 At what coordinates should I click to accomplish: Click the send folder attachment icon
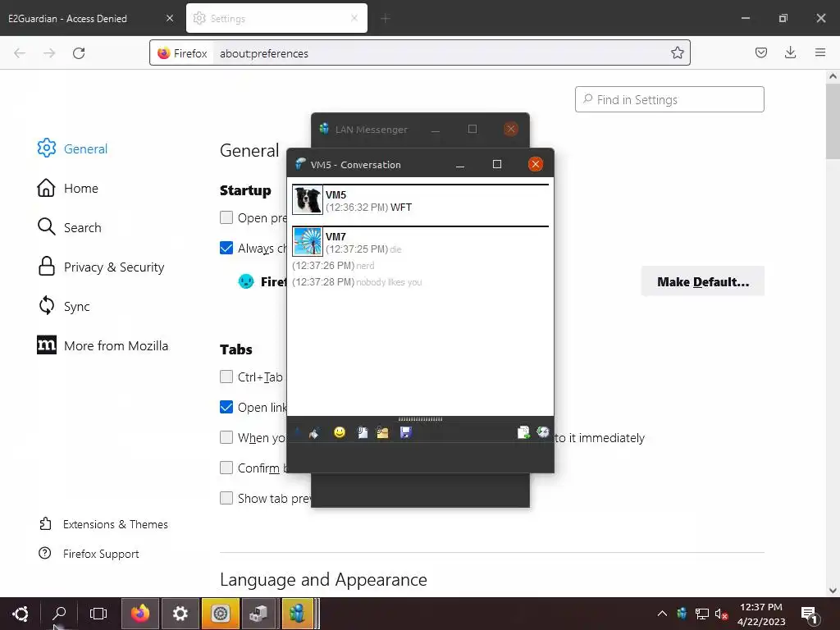pos(382,432)
